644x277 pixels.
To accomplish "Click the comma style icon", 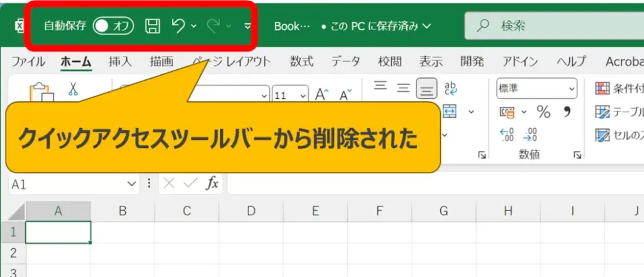I will pyautogui.click(x=566, y=112).
